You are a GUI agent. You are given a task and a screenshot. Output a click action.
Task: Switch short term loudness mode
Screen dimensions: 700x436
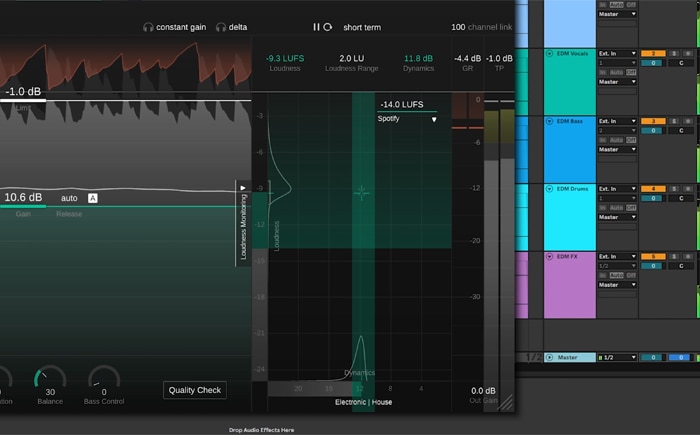[x=362, y=27]
